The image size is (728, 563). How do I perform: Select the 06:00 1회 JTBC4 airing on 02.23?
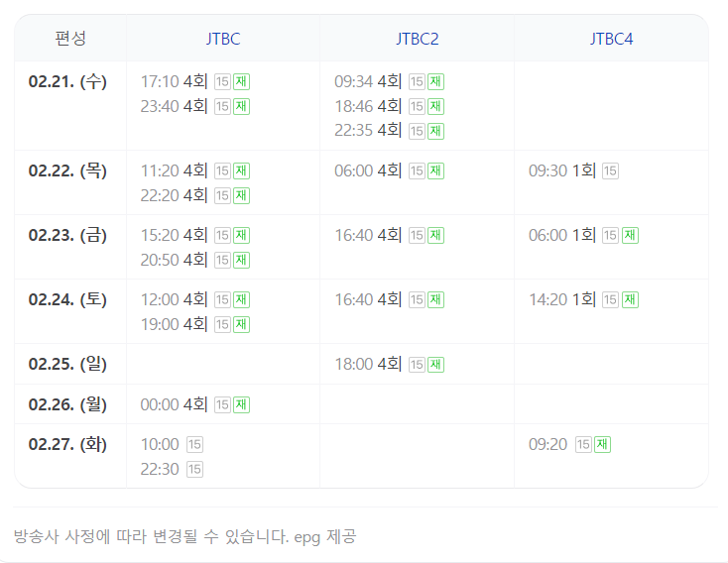(x=561, y=235)
